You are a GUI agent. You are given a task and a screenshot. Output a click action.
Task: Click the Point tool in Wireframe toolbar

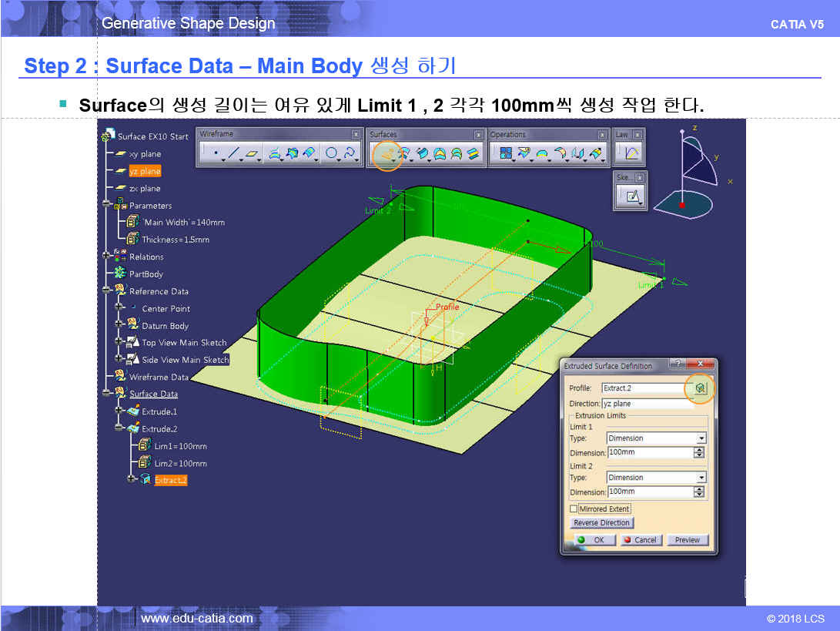215,154
